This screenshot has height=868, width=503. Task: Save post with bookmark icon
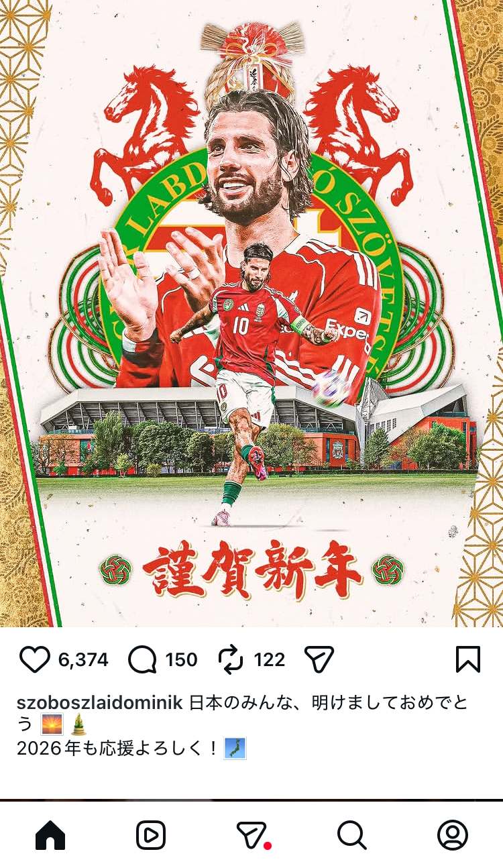coord(468,660)
